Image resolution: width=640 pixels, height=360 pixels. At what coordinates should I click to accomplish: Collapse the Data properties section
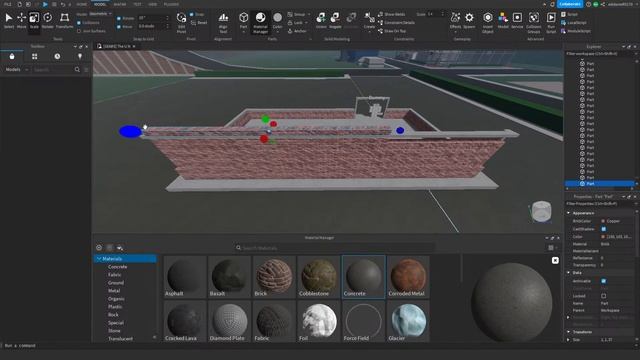coord(568,273)
